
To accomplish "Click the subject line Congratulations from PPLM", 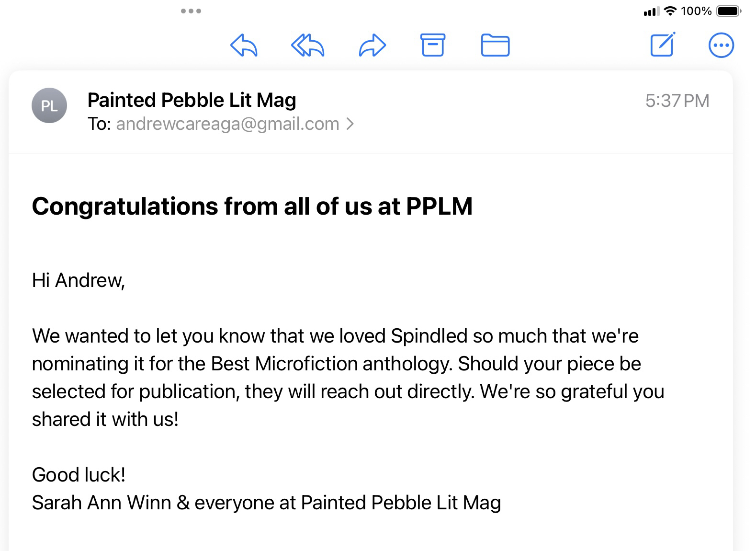I will click(x=252, y=207).
